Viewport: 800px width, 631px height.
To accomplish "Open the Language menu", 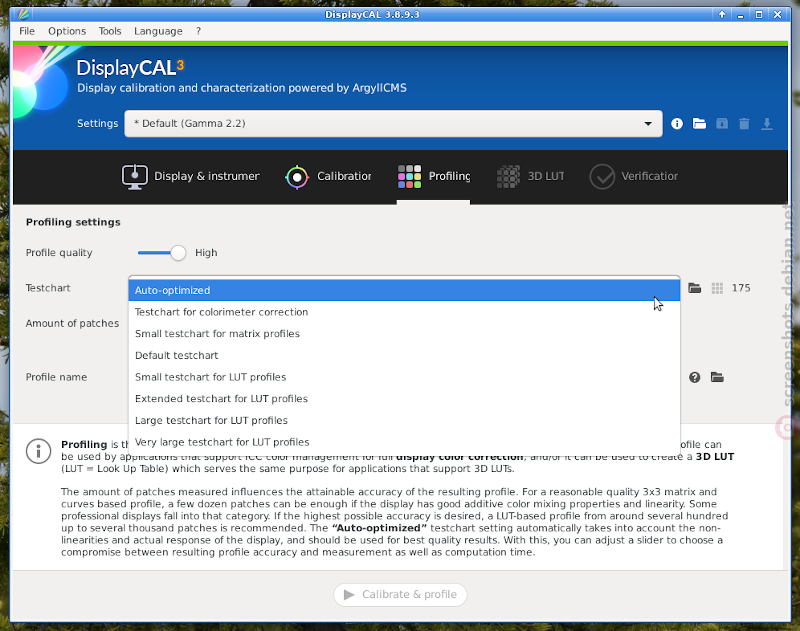I will point(158,31).
